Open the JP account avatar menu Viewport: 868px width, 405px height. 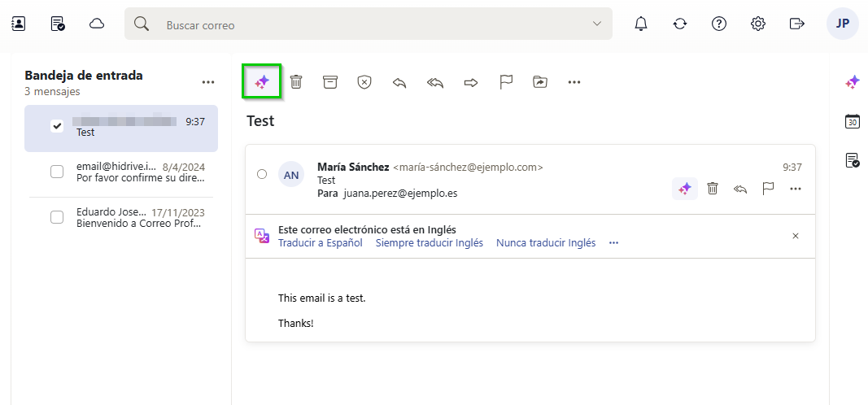point(842,24)
